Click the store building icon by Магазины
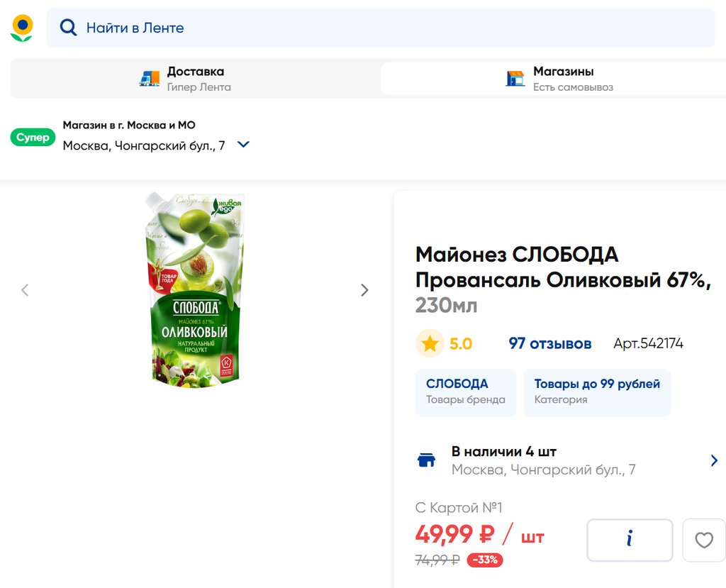Image resolution: width=726 pixels, height=588 pixels. click(515, 79)
